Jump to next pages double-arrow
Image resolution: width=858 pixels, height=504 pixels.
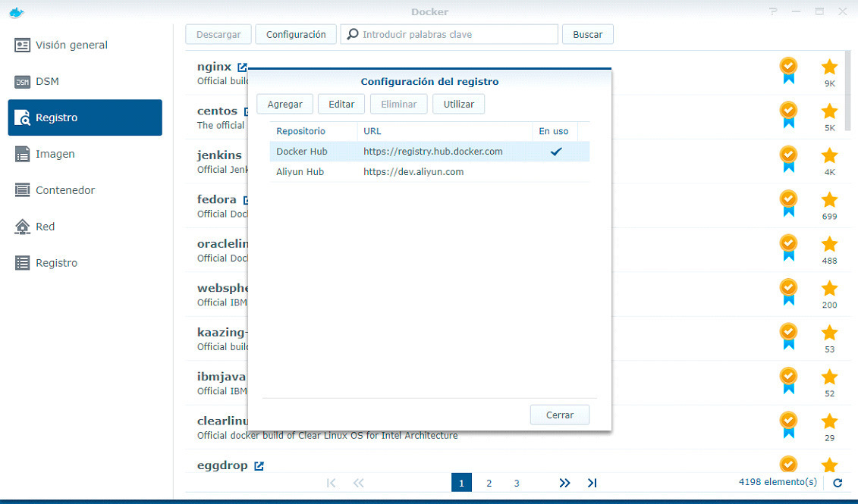pyautogui.click(x=564, y=483)
